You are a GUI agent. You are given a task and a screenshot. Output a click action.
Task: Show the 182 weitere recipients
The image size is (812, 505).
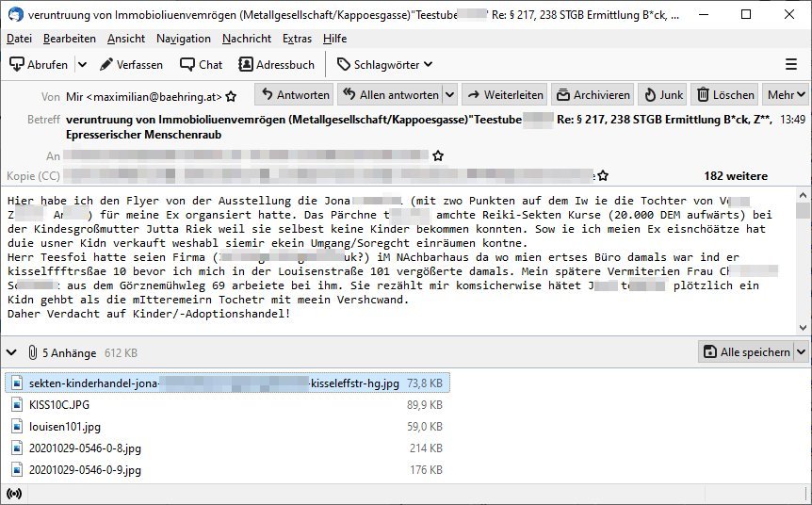pyautogui.click(x=735, y=176)
